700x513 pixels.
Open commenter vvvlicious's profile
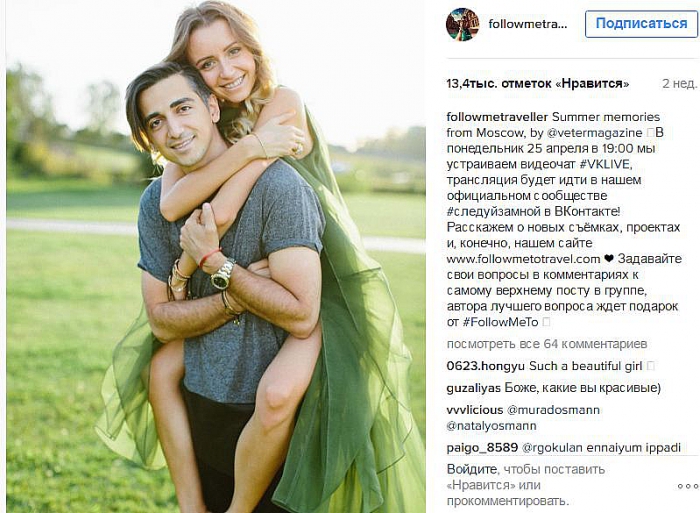(x=475, y=410)
